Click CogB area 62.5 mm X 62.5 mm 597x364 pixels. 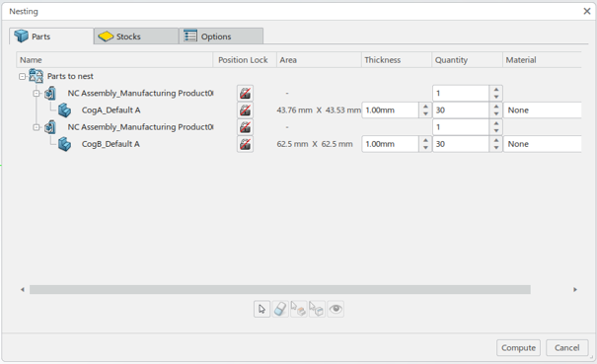coord(315,144)
